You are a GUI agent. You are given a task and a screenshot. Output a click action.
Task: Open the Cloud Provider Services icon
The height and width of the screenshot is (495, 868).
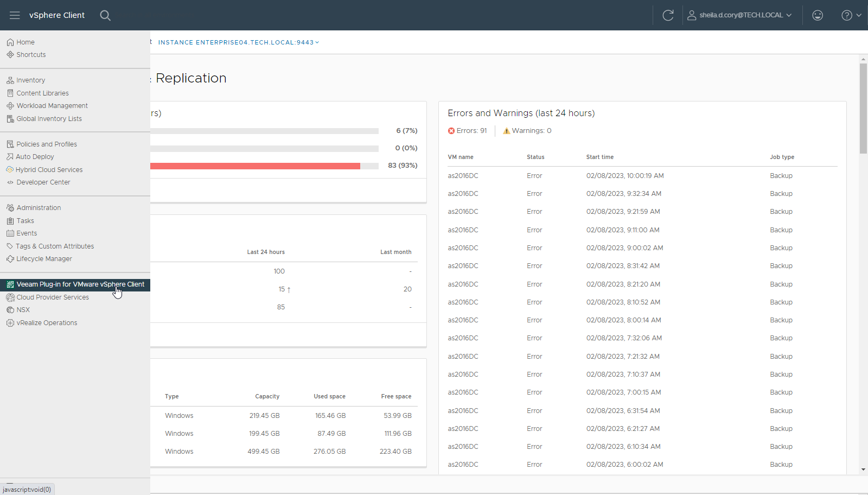[10, 297]
